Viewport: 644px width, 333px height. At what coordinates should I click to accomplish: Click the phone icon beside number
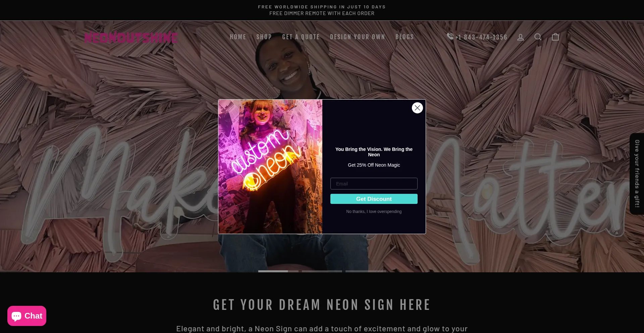tap(450, 36)
